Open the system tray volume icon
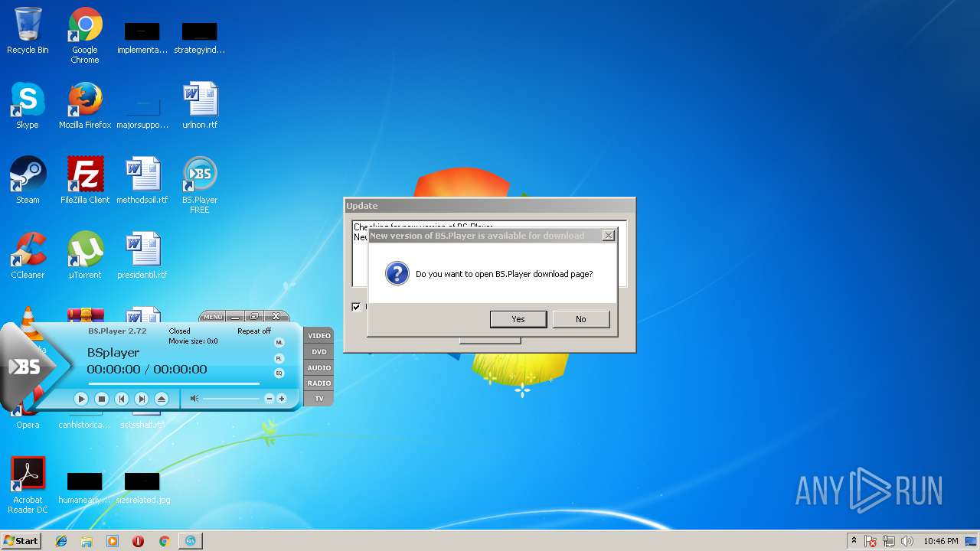Screen dimensions: 980x551 (907, 541)
